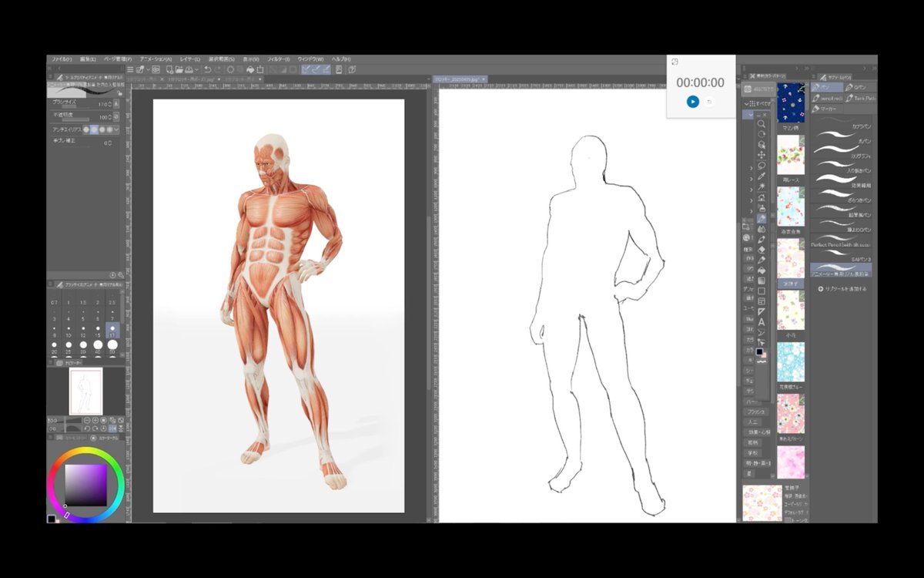Select the Eraser tool
924x578 pixels.
click(762, 250)
